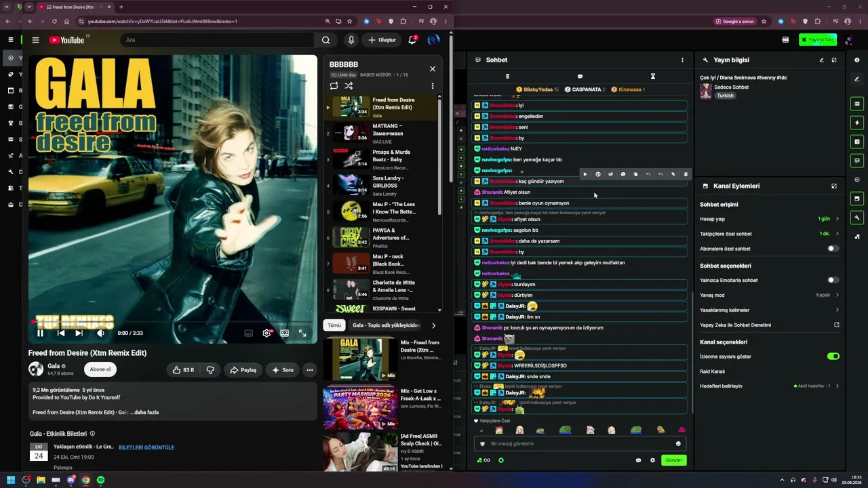Pause the video with the player pause button

click(x=40, y=333)
